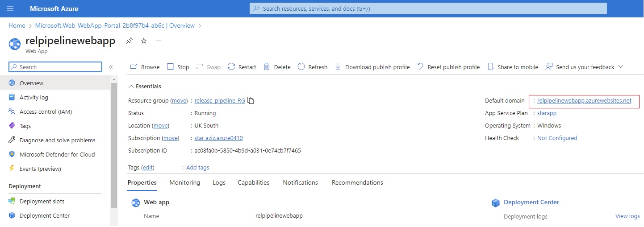Open Send us your feedback dropdown
The image size is (644, 227).
click(584, 67)
